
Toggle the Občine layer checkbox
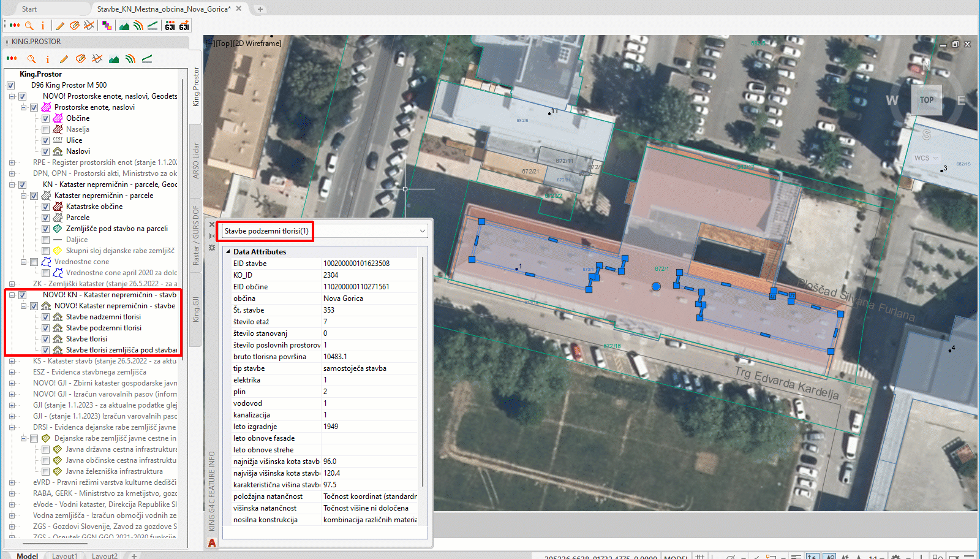click(x=45, y=118)
